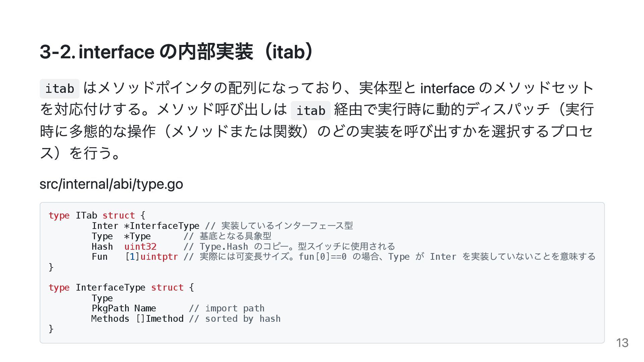644x362 pixels.
Task: Click the closing brace of ITab struct
Action: tap(51, 267)
